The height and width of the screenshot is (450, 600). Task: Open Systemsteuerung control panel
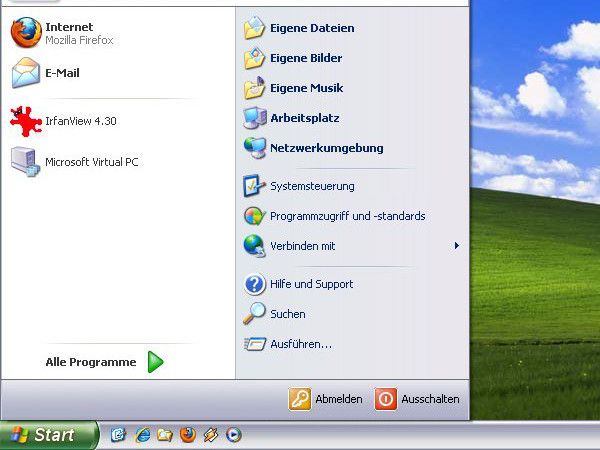(x=352, y=186)
